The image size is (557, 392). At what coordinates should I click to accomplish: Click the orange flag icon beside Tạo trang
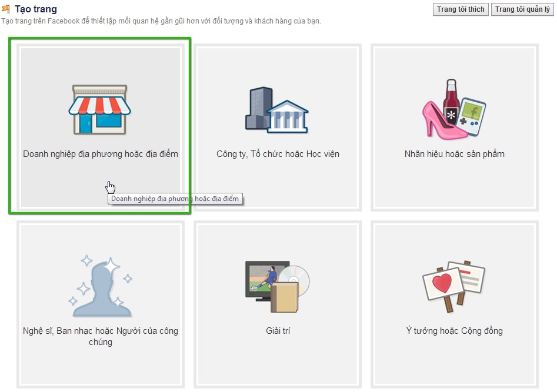pyautogui.click(x=6, y=9)
